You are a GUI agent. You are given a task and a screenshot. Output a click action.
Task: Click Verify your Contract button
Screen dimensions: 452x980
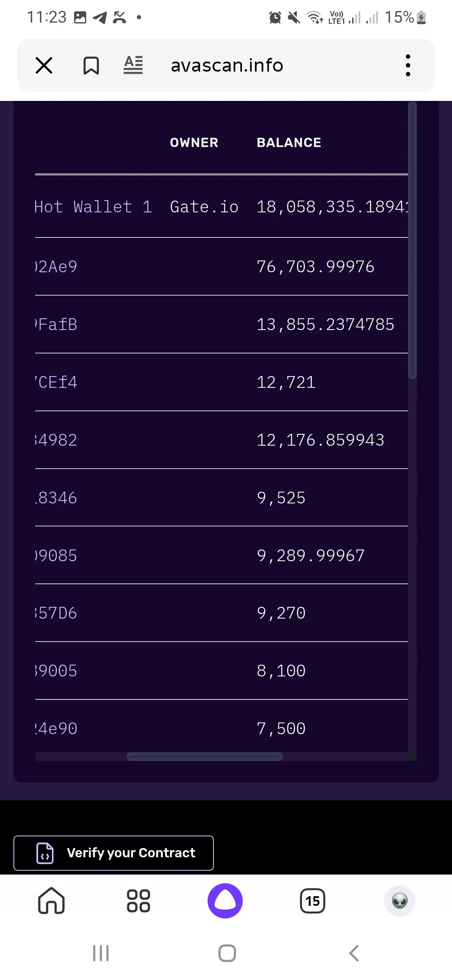(113, 853)
